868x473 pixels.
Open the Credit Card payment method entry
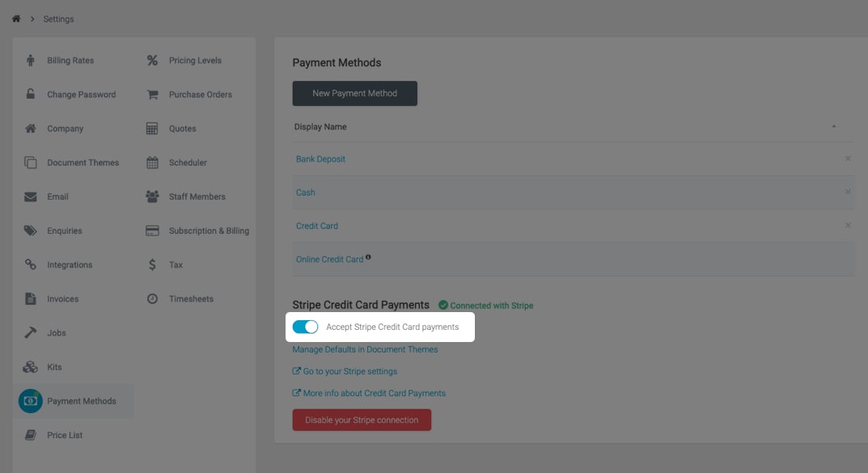point(316,226)
